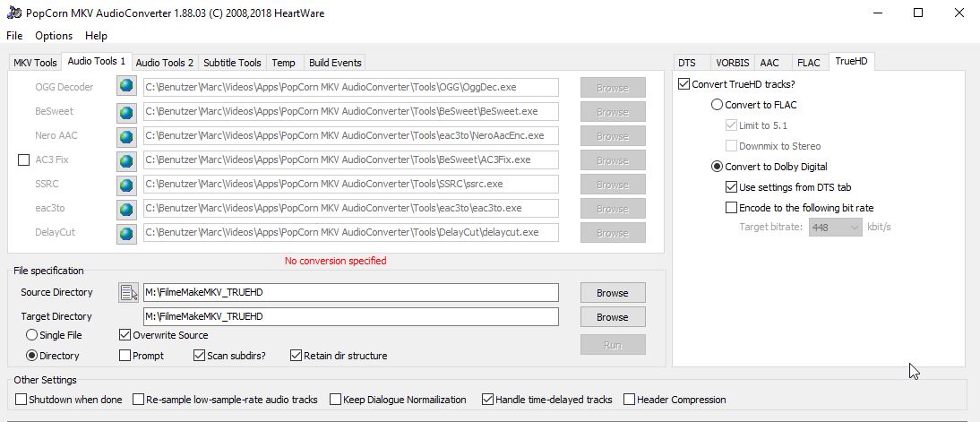The width and height of the screenshot is (980, 422).
Task: Click the globe icon for Nero AAC
Action: tap(126, 136)
